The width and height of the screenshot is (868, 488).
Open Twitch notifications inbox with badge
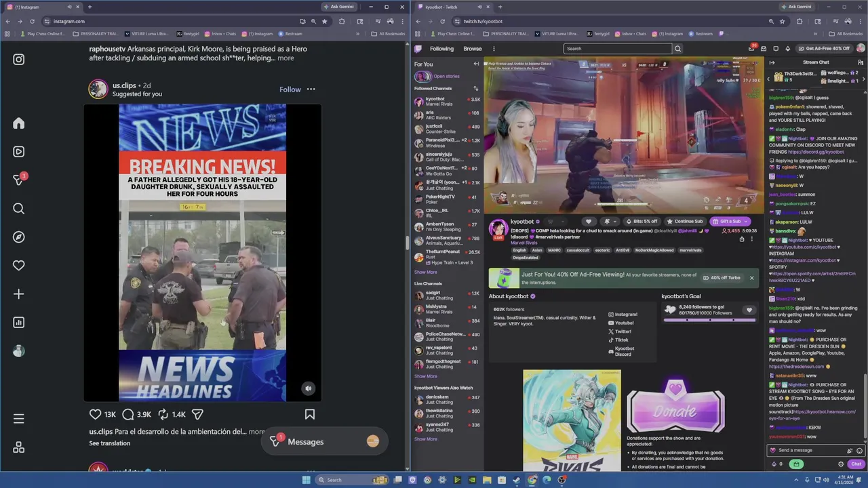[751, 48]
